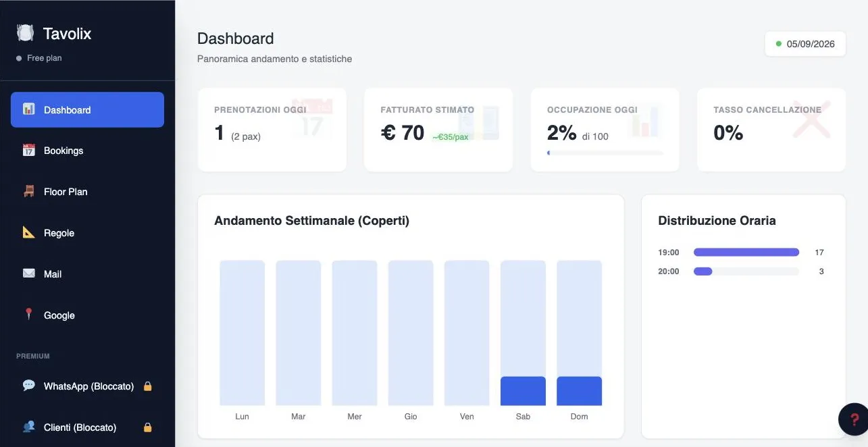868x447 pixels.
Task: Click the 05/09/2026 date button
Action: [805, 44]
